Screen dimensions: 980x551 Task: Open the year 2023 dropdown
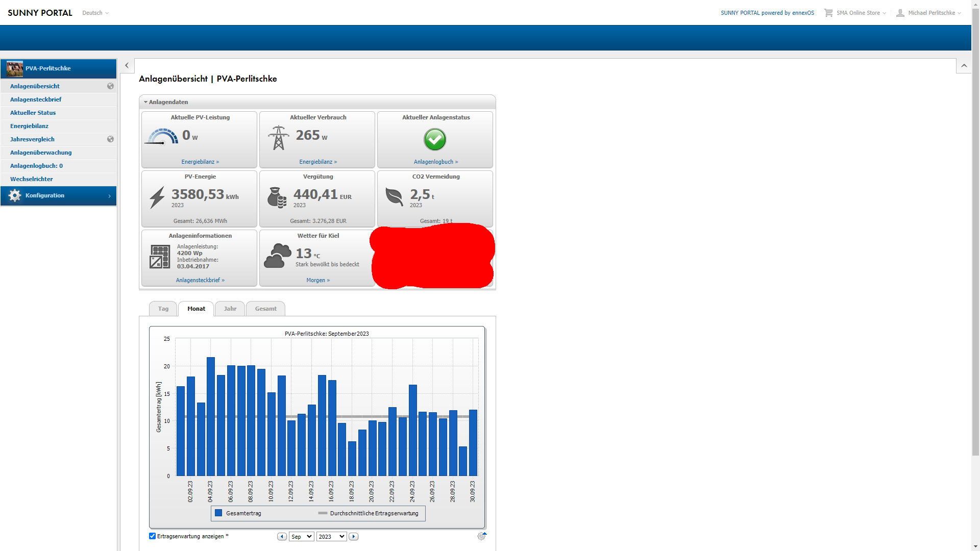coord(331,537)
